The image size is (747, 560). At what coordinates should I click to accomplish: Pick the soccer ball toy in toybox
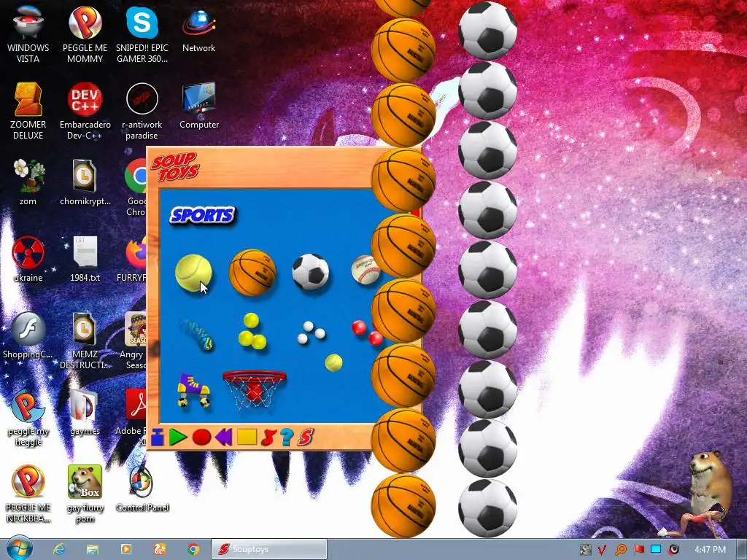[311, 272]
